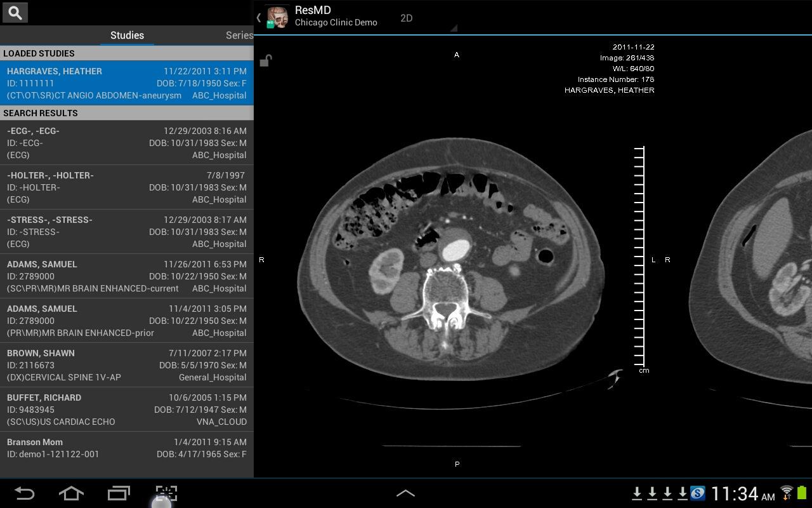Click the axial CT abdomen image
Viewport: 812px width, 508px height.
[450, 259]
